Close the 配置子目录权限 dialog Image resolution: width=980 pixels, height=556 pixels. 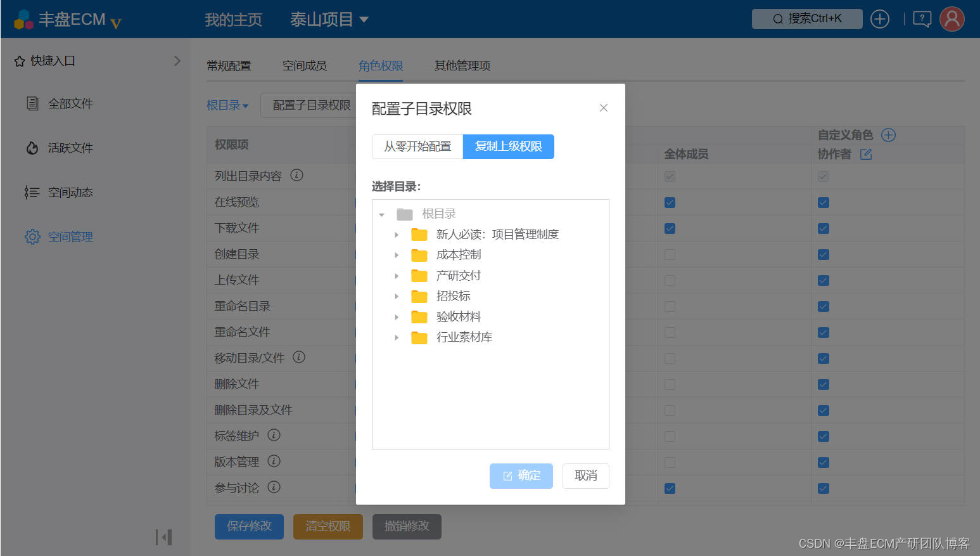pos(604,108)
